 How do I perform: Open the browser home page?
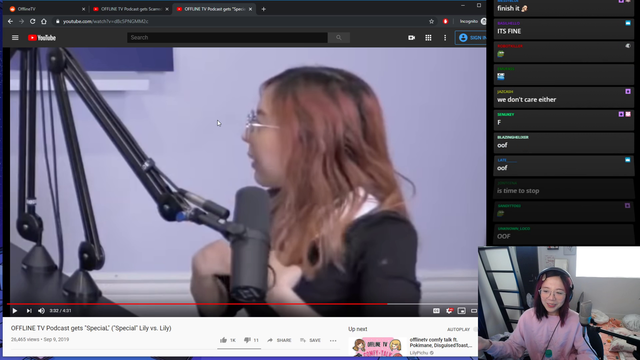click(x=44, y=21)
